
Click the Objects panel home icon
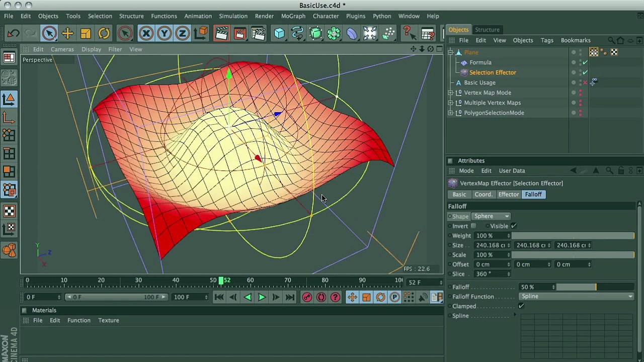pyautogui.click(x=620, y=40)
